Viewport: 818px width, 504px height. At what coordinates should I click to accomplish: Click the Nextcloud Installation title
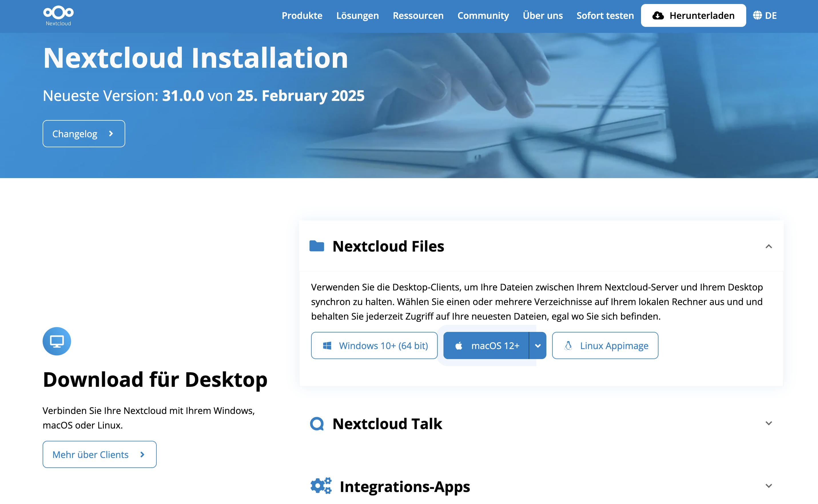195,58
